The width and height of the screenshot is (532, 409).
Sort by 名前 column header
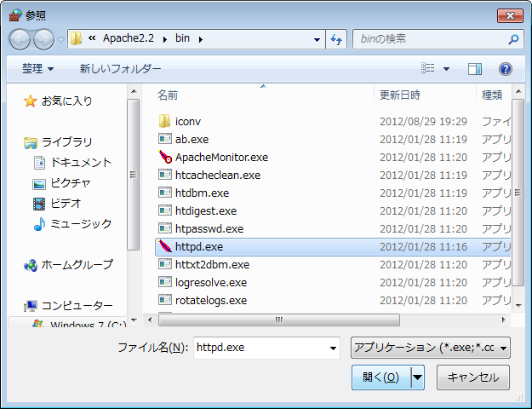pos(168,95)
